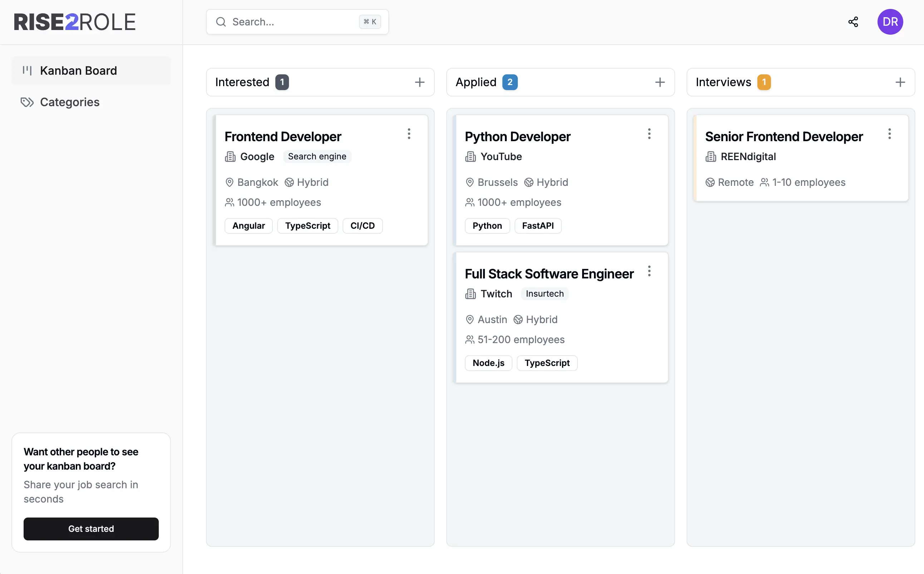Click the share icon in the top bar
Viewport: 924px width, 574px height.
point(853,22)
